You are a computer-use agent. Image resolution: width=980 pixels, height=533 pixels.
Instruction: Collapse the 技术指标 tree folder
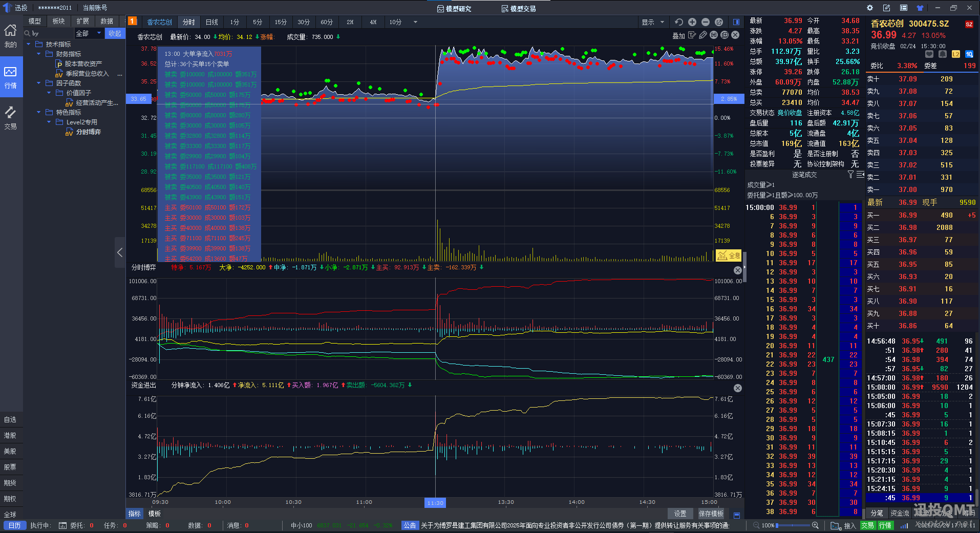29,45
